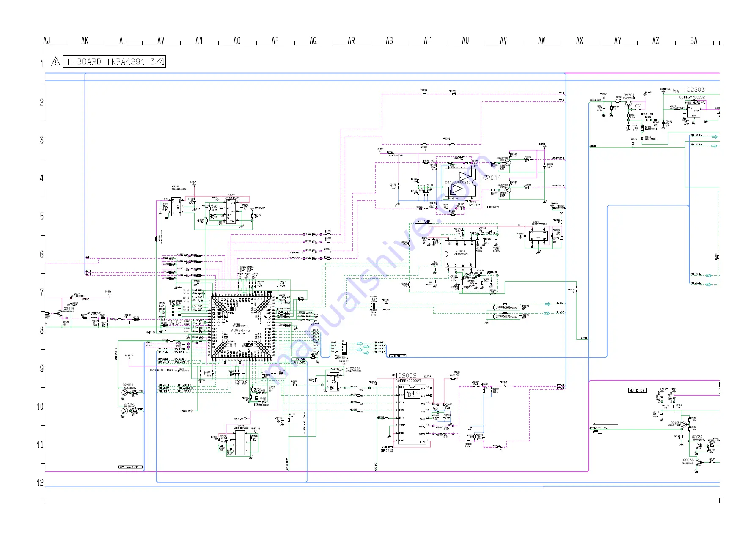Click the HP_LOUT output arrow

click(547, 313)
